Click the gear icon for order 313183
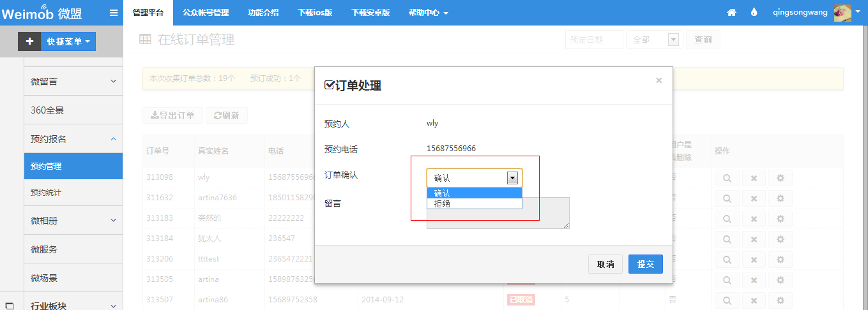The width and height of the screenshot is (868, 310). point(780,218)
